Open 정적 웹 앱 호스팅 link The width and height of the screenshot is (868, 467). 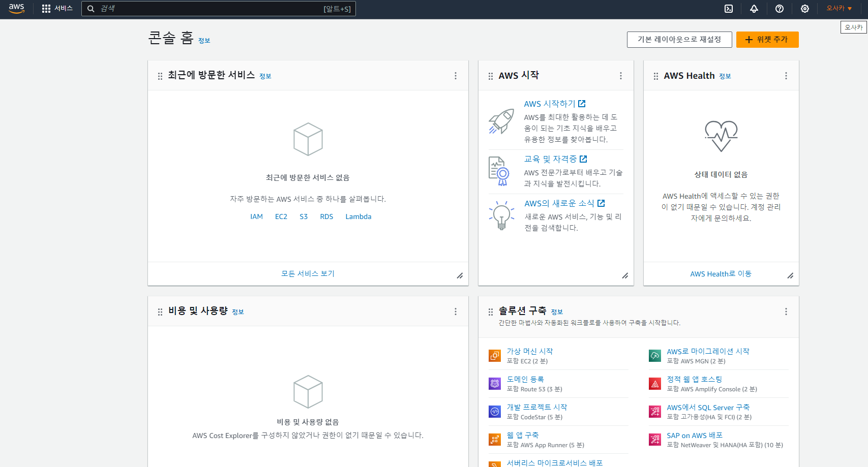[x=695, y=379]
